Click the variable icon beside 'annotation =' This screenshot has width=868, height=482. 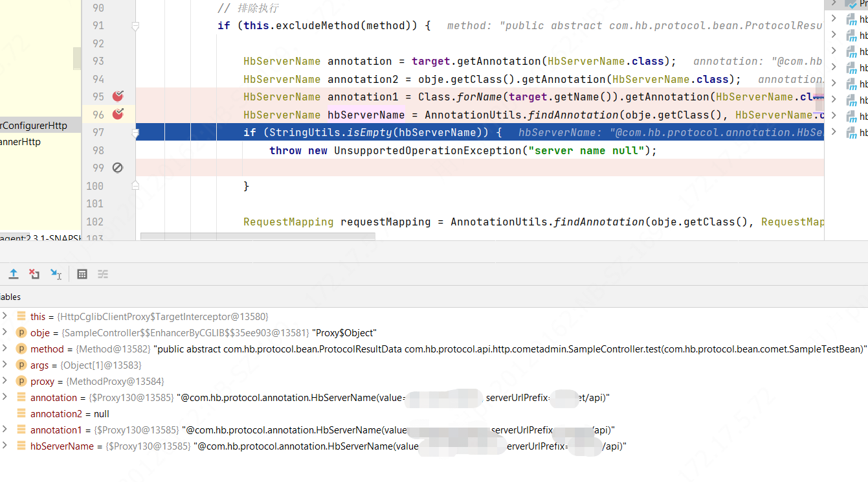coord(21,397)
